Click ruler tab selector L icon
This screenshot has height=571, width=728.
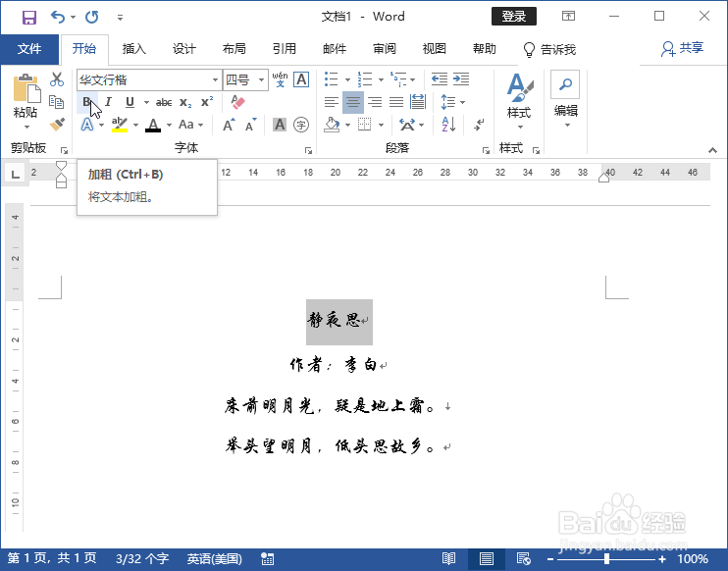16,174
